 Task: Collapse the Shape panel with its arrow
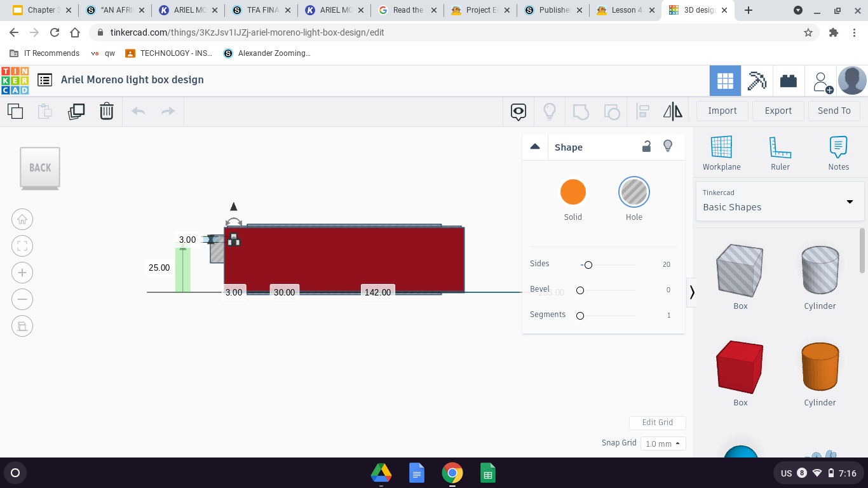tap(535, 146)
